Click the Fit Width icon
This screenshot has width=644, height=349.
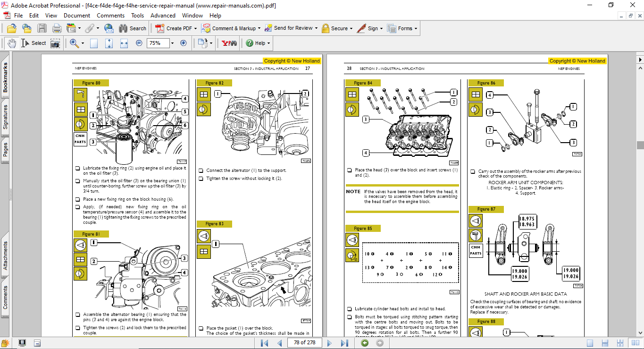coord(124,43)
